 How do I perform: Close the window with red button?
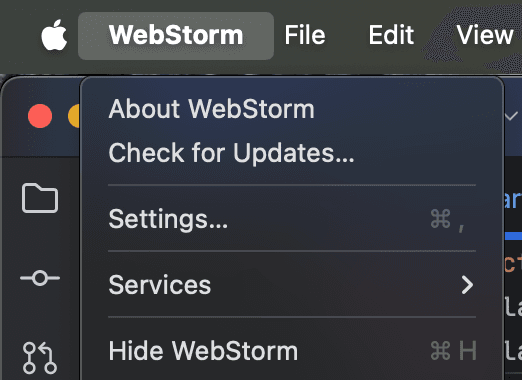(x=40, y=116)
